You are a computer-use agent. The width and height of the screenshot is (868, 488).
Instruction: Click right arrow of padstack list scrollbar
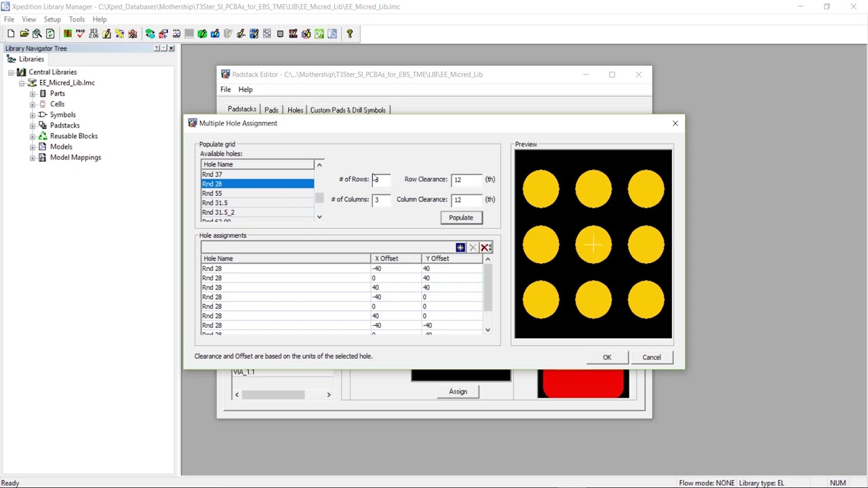pyautogui.click(x=329, y=394)
